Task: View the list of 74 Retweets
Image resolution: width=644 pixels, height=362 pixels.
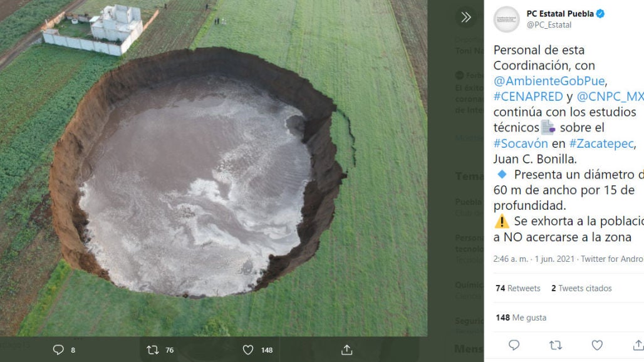Action: click(x=517, y=288)
